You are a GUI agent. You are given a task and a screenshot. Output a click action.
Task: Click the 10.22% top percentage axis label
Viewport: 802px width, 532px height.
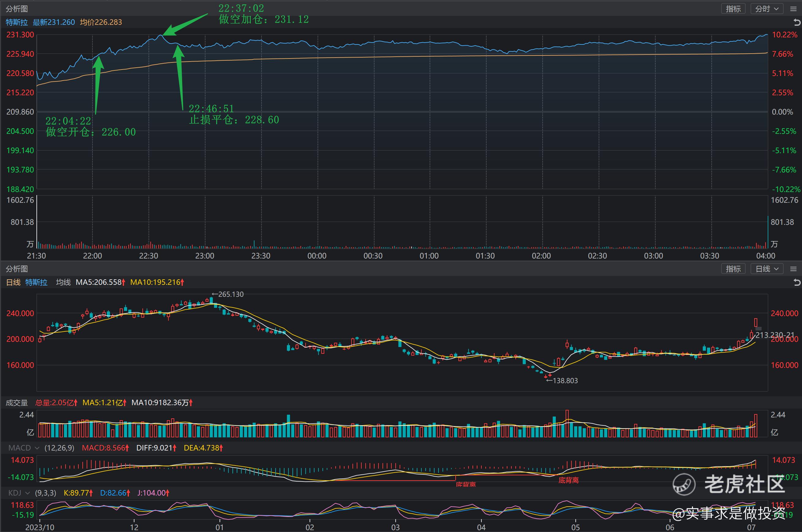pyautogui.click(x=784, y=35)
